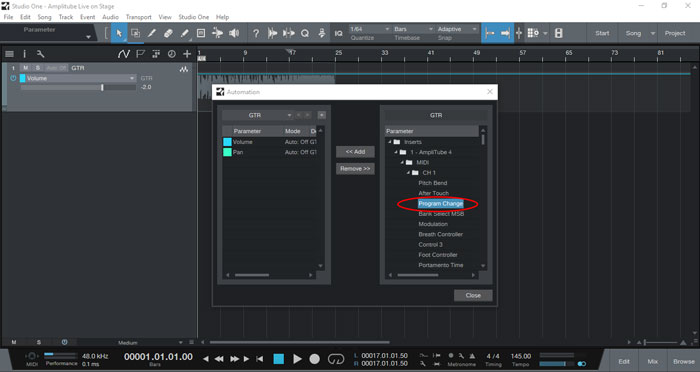Viewport: 700px width, 372px height.
Task: Go to the Start page
Action: [x=602, y=33]
